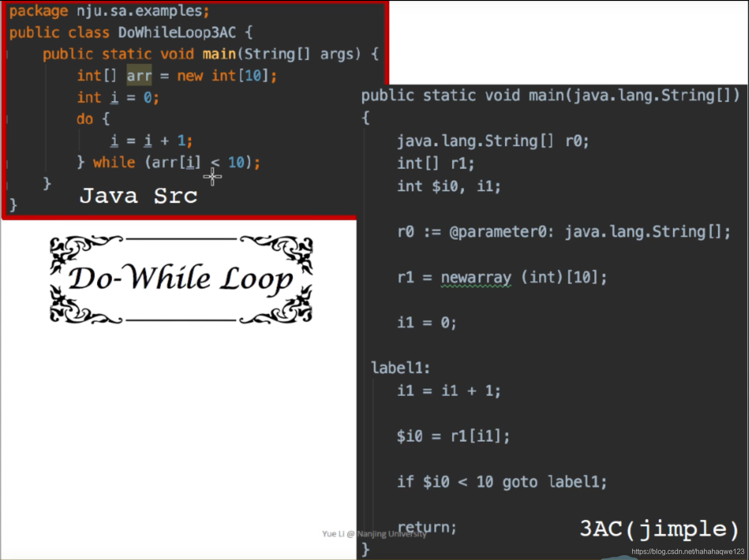Open the blog.csdn.net/hahahaqwe123 link
Image resolution: width=749 pixels, height=560 pixels.
coord(688,552)
